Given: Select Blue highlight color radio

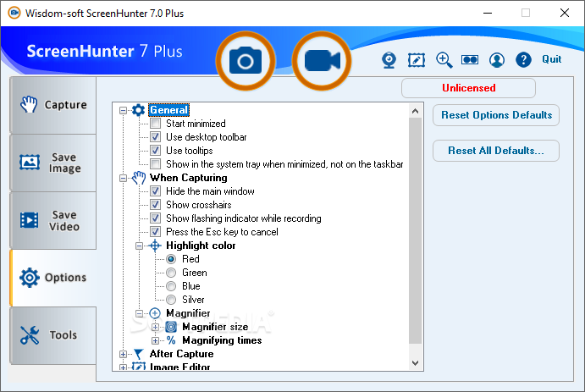Looking at the screenshot, I should click(171, 286).
